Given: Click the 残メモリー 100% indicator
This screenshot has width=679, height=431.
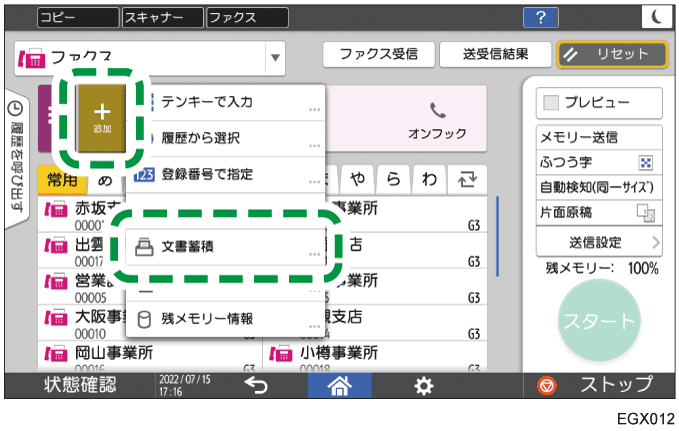Looking at the screenshot, I should click(602, 269).
